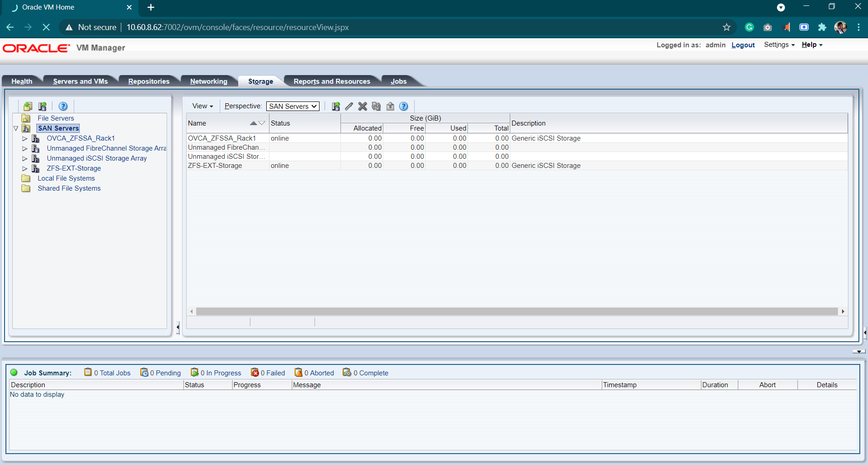Click the pencil Edit SAN Server icon
This screenshot has height=465, width=868.
(x=349, y=106)
